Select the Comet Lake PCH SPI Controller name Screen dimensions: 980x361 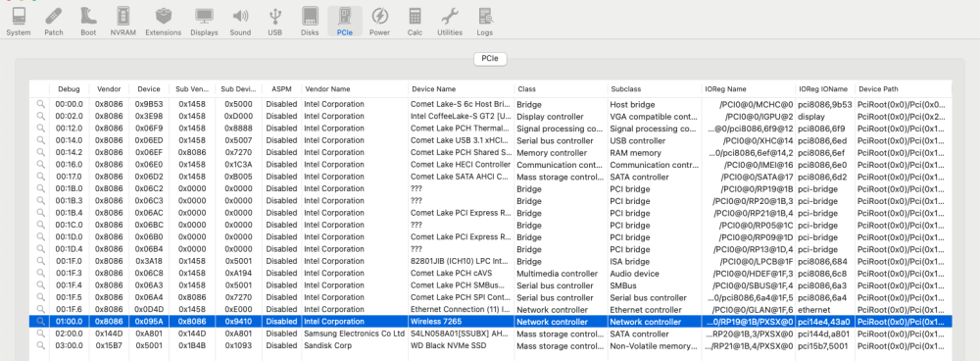(x=461, y=297)
